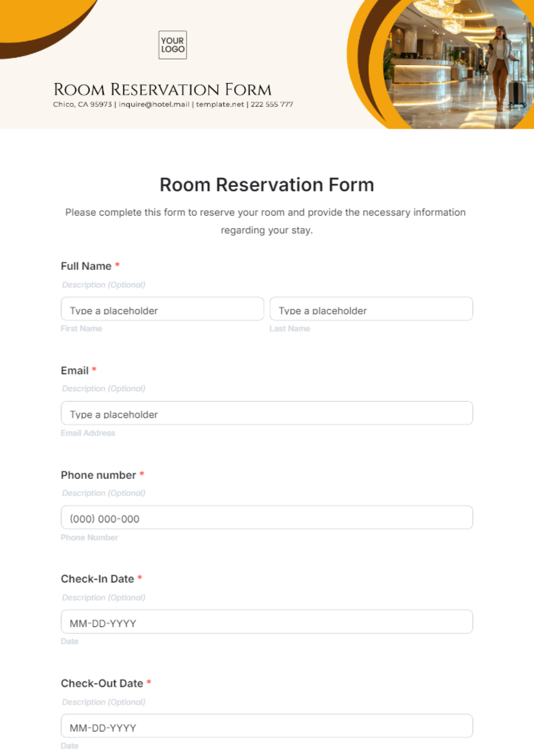The width and height of the screenshot is (534, 756).
Task: Select the hotel lobby photo in the header
Action: click(x=458, y=62)
